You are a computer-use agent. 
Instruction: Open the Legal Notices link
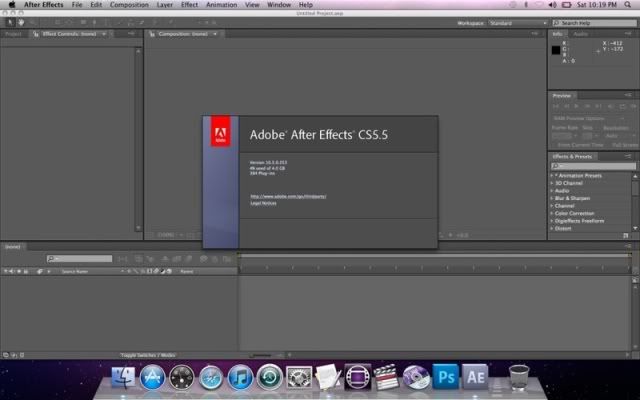[x=263, y=203]
